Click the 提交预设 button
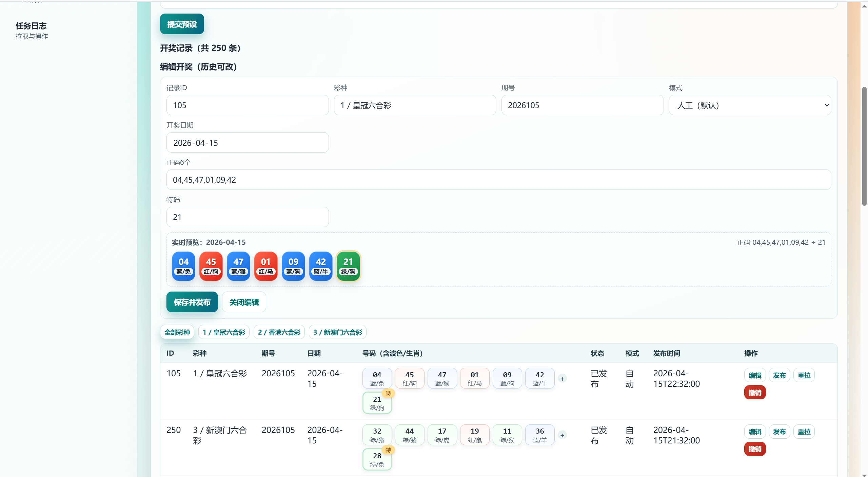 pyautogui.click(x=182, y=24)
